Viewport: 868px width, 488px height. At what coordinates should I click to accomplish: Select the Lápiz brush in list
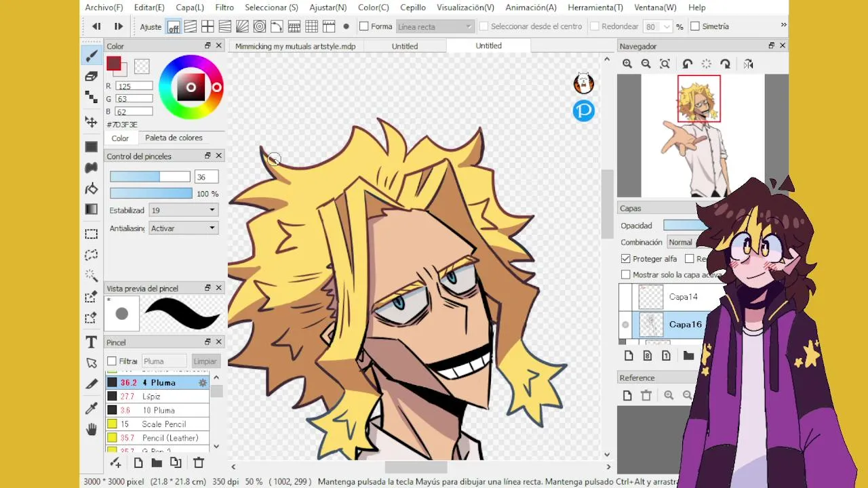157,396
